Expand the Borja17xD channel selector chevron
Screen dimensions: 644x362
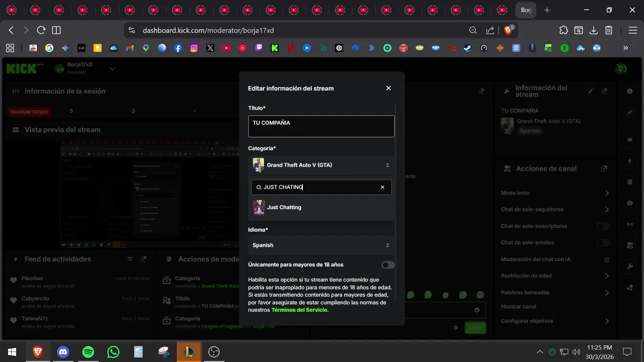[x=112, y=68]
